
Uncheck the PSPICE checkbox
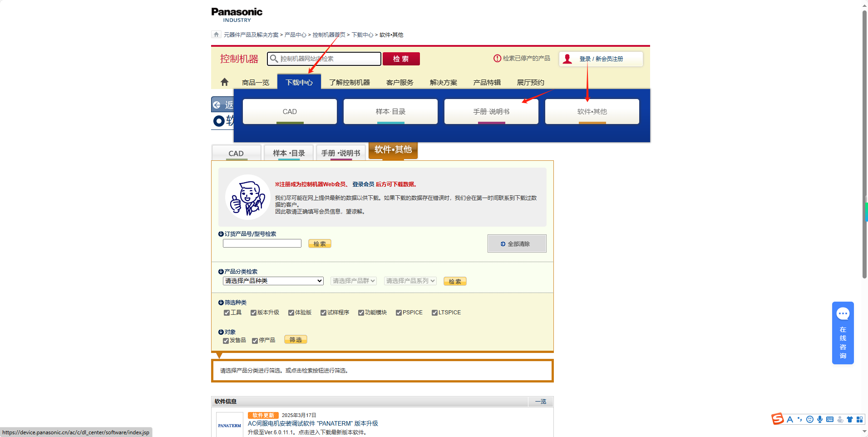pos(399,313)
